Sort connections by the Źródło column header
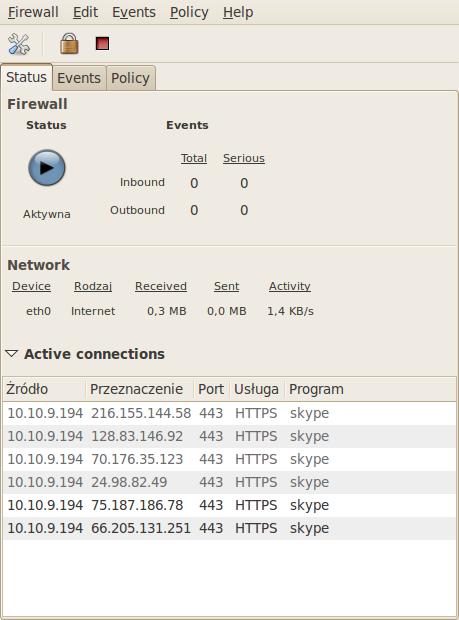459x620 pixels. 44,389
